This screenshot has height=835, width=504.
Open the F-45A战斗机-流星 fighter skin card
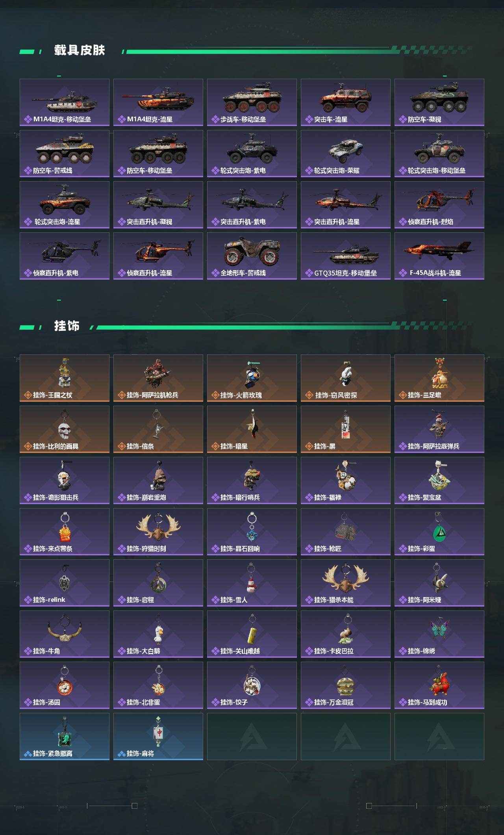(439, 256)
